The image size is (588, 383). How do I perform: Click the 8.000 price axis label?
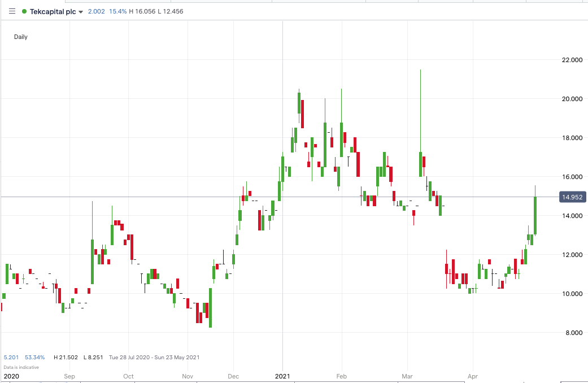tap(574, 333)
